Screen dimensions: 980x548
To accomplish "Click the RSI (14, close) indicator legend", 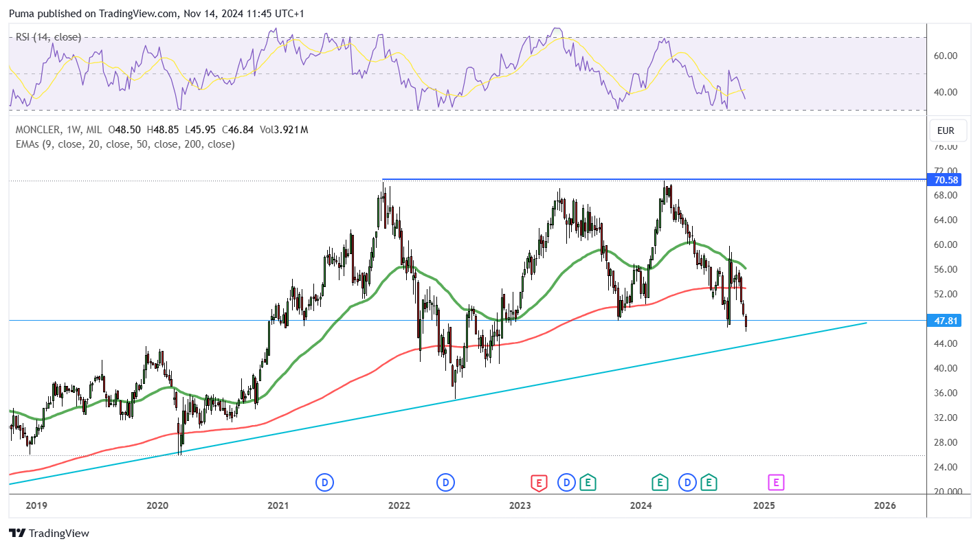I will click(x=48, y=37).
